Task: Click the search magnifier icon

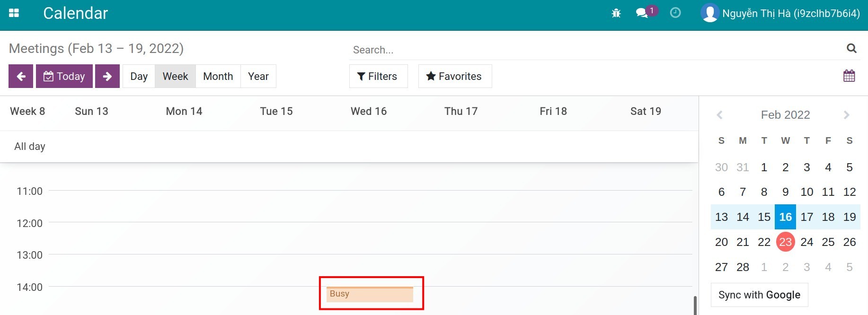Action: pyautogui.click(x=851, y=48)
